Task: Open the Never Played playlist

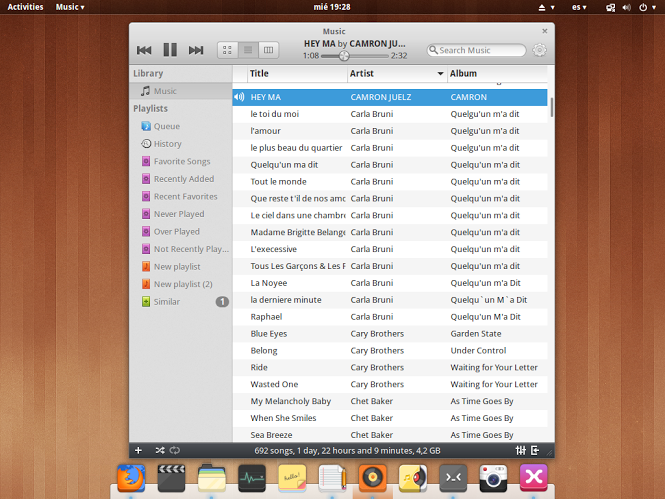Action: [181, 214]
